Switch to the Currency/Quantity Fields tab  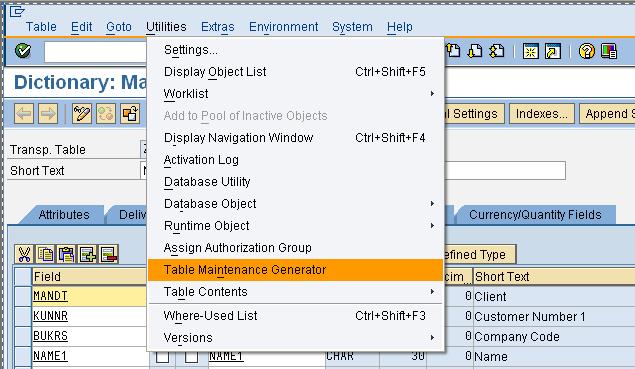[x=535, y=215]
